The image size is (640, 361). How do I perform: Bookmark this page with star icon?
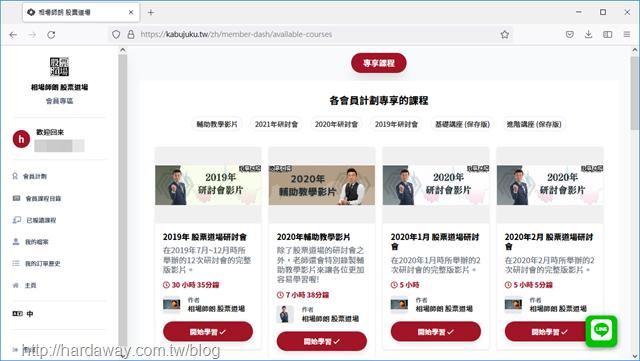tap(505, 35)
